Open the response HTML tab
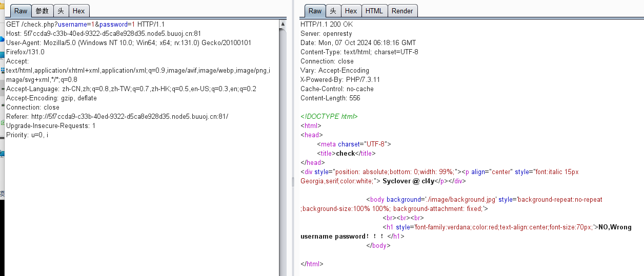Image resolution: width=644 pixels, height=276 pixels. (x=374, y=11)
